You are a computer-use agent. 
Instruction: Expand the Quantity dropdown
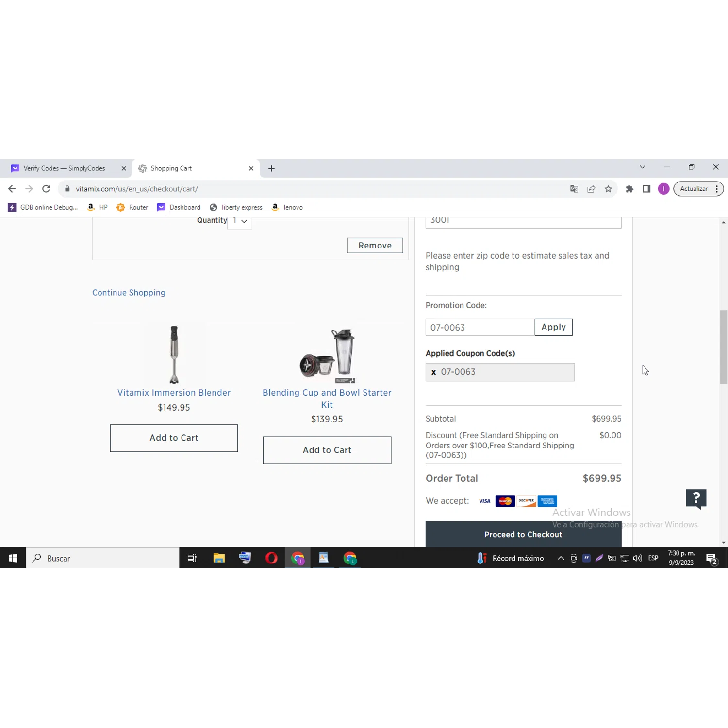pos(240,221)
